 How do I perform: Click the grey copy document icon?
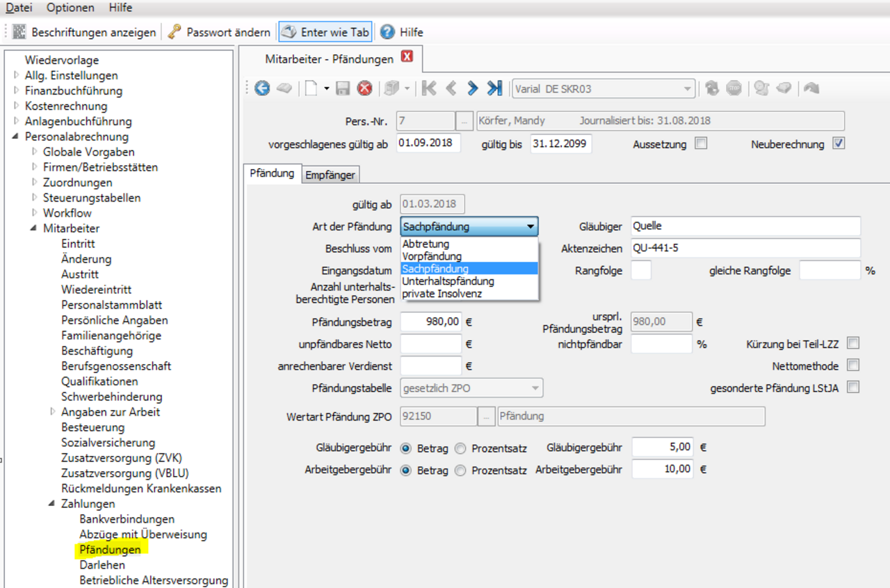click(392, 88)
